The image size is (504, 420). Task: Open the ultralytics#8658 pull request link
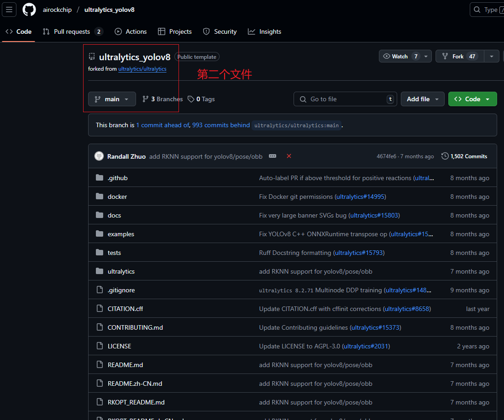pos(407,309)
